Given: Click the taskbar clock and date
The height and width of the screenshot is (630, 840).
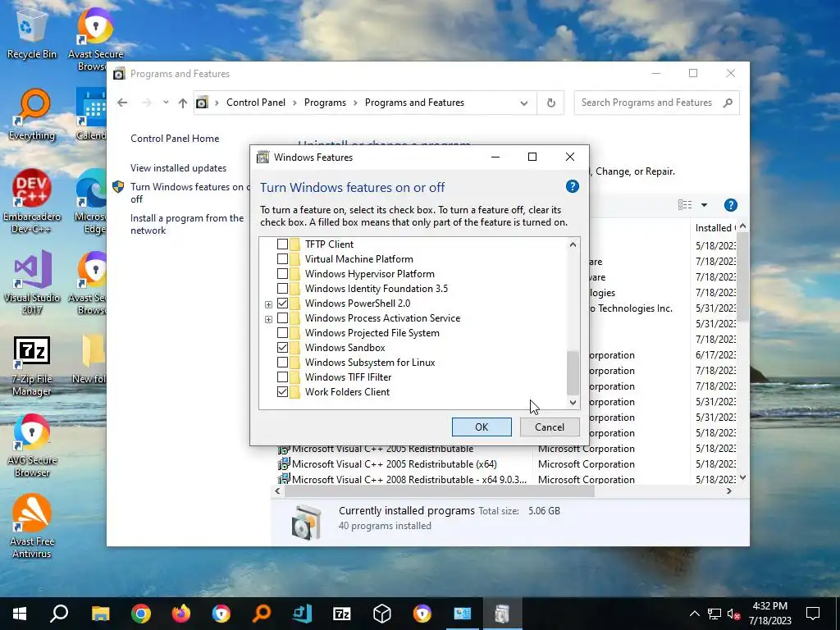Looking at the screenshot, I should (x=769, y=614).
